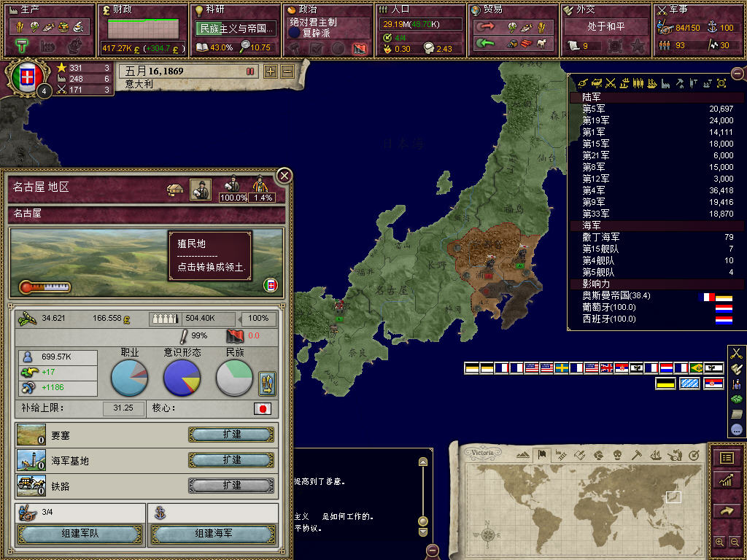This screenshot has width=747, height=560.
Task: Click 扩建 next to 铁路 railroad
Action: point(231,485)
